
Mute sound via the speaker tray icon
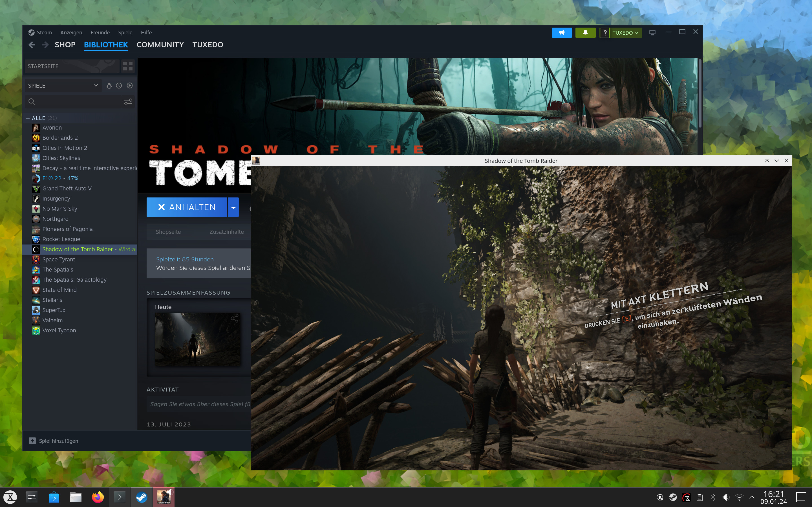(726, 497)
